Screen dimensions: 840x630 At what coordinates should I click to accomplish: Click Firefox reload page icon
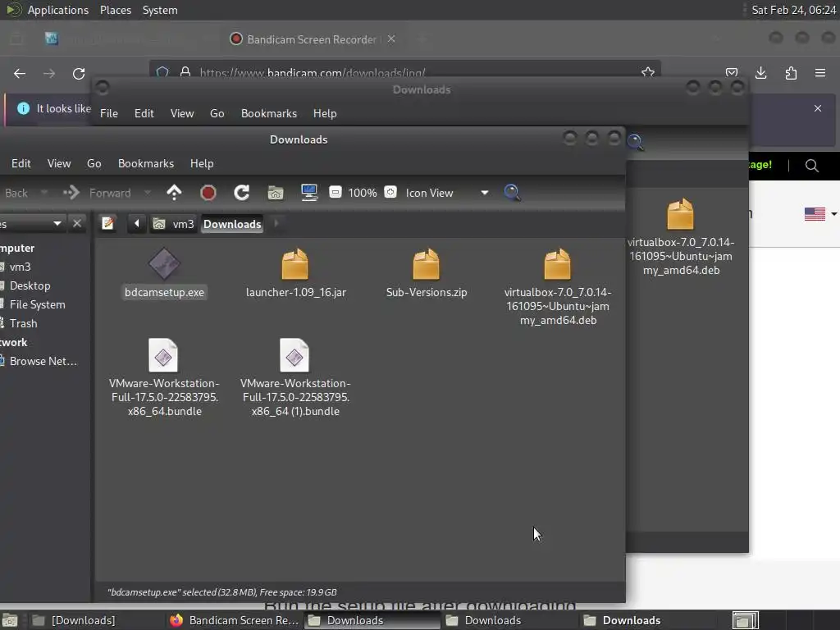pyautogui.click(x=79, y=73)
